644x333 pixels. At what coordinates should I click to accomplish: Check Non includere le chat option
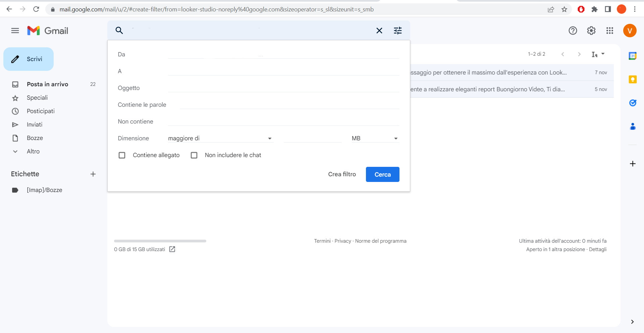194,155
